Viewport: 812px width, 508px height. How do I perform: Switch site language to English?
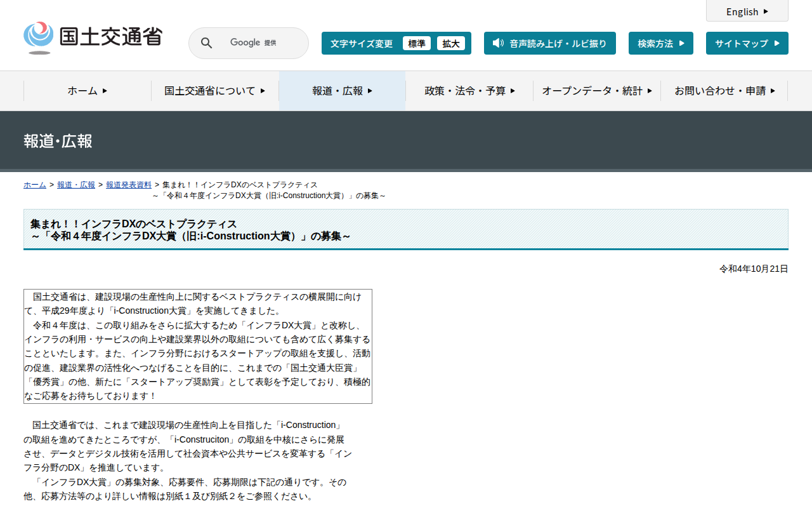[747, 11]
